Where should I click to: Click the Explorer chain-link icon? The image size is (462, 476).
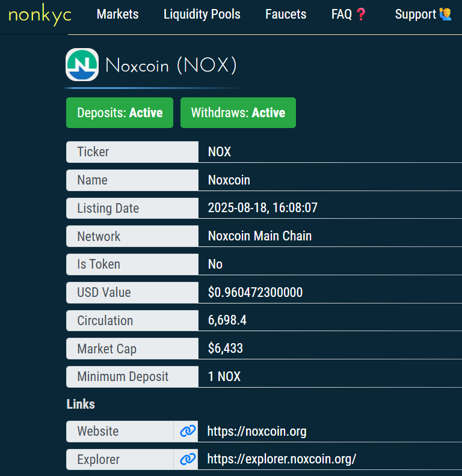188,459
